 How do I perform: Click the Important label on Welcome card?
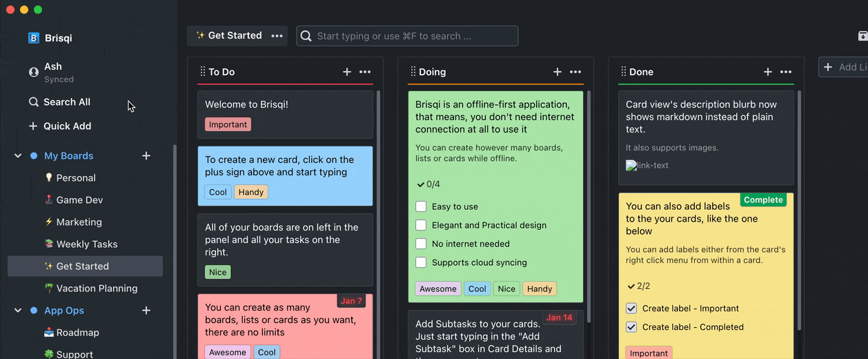coord(228,124)
